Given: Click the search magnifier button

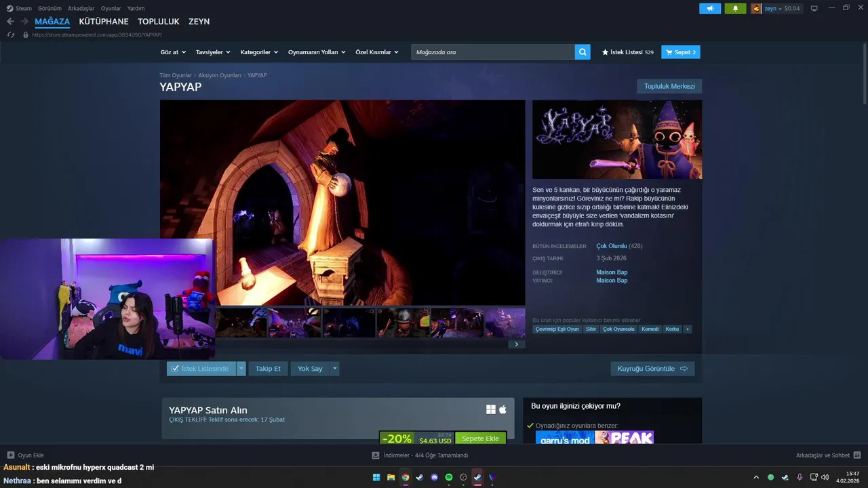Looking at the screenshot, I should (x=583, y=52).
